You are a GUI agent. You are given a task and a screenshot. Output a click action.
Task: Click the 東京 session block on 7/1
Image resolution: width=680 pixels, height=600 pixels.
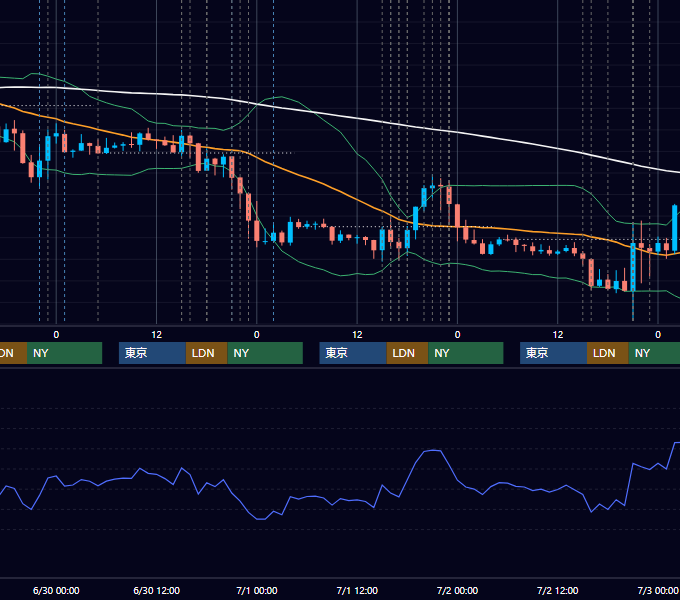pos(353,353)
